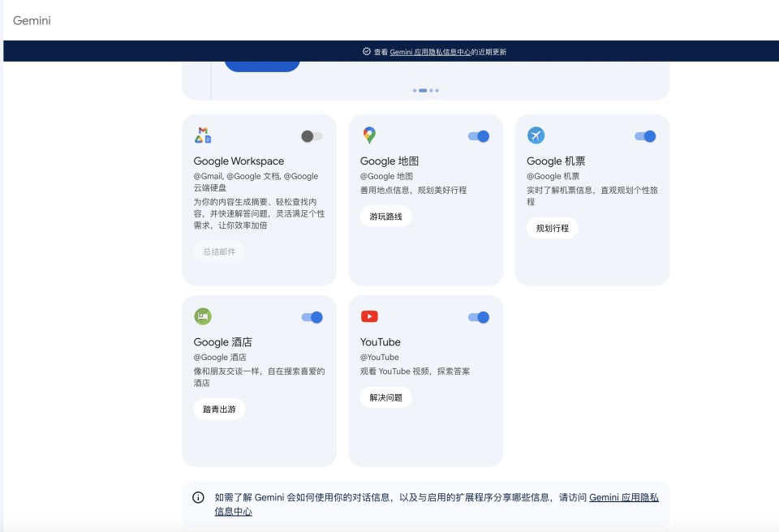Select the green Google 酒店 icon

coord(202,316)
